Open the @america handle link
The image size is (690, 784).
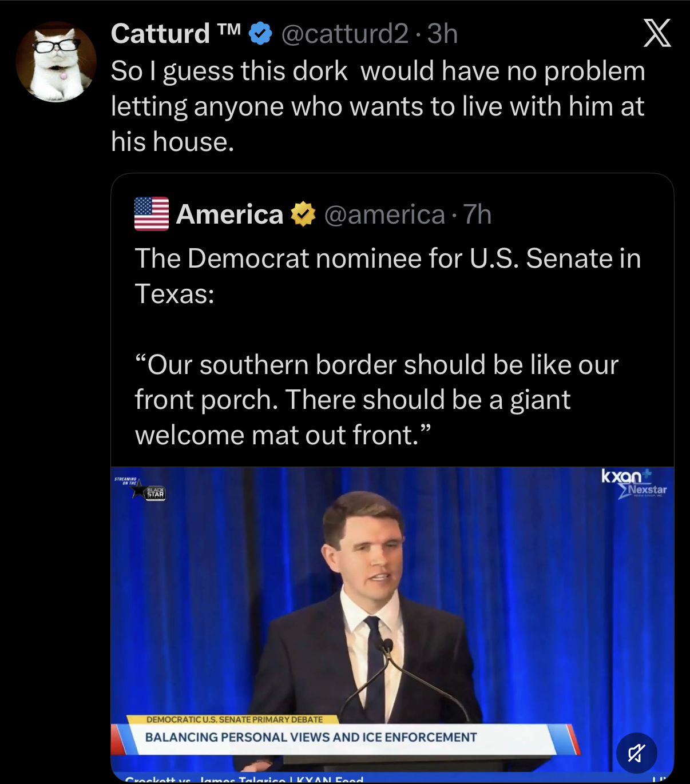(384, 214)
